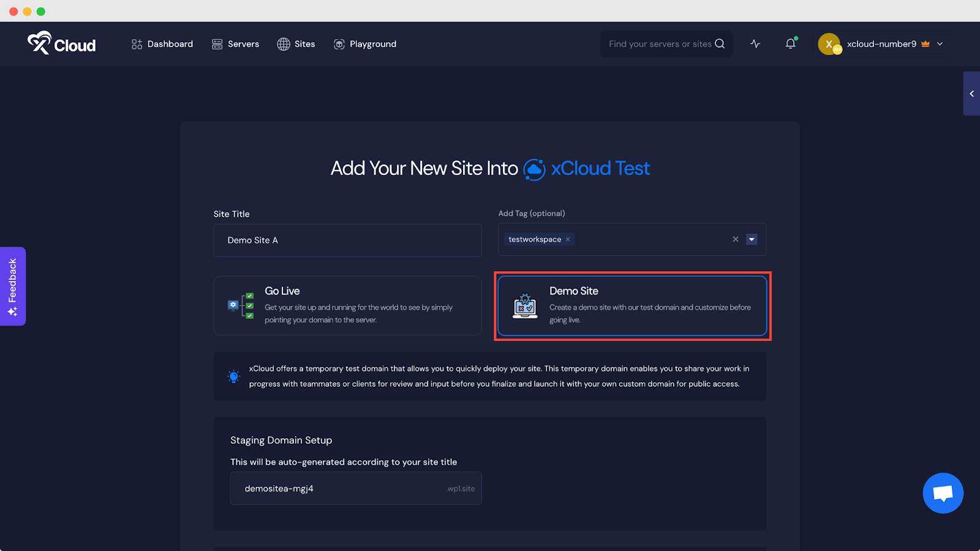
Task: Click the crown icon beside account name
Action: coord(925,43)
